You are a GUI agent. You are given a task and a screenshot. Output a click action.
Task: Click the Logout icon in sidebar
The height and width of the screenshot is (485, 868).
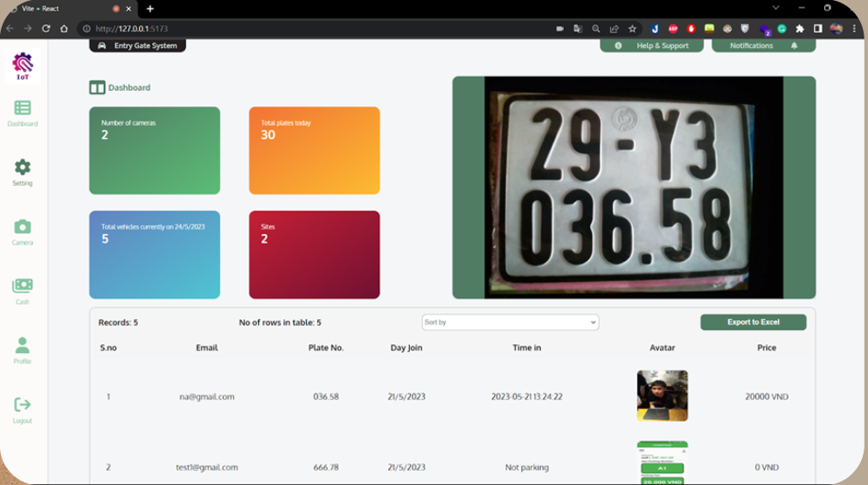click(x=22, y=405)
